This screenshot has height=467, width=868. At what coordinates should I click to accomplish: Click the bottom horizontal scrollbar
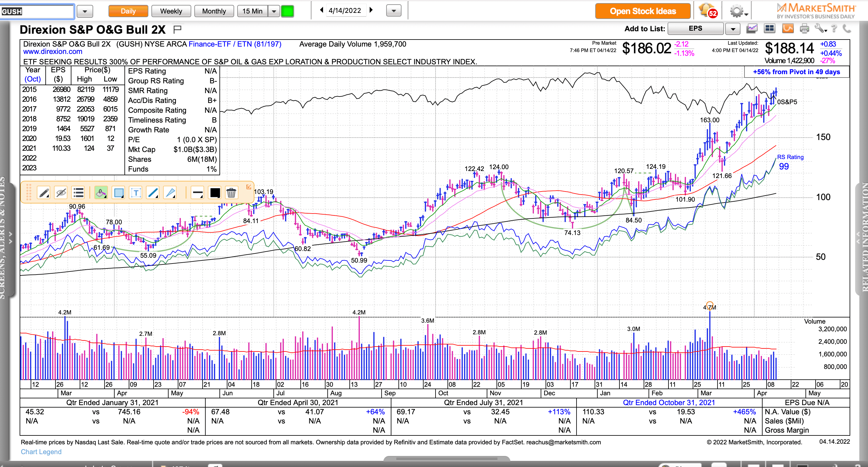[x=447, y=459]
